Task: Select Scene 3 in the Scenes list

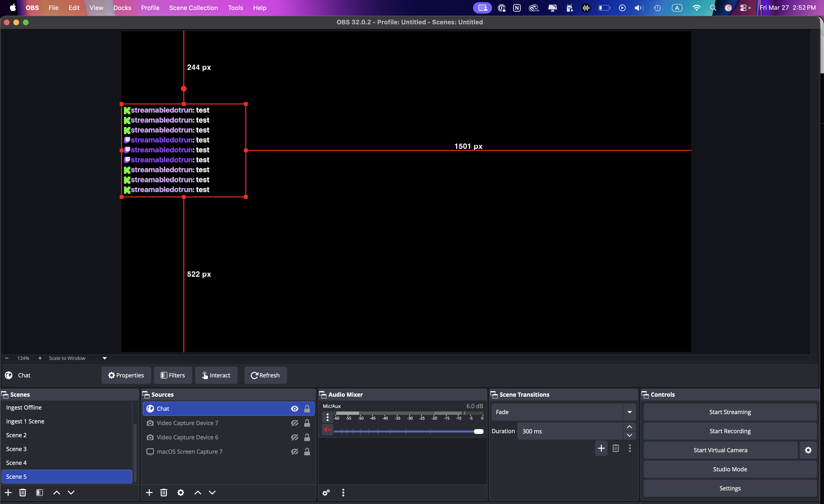Action: pyautogui.click(x=16, y=448)
